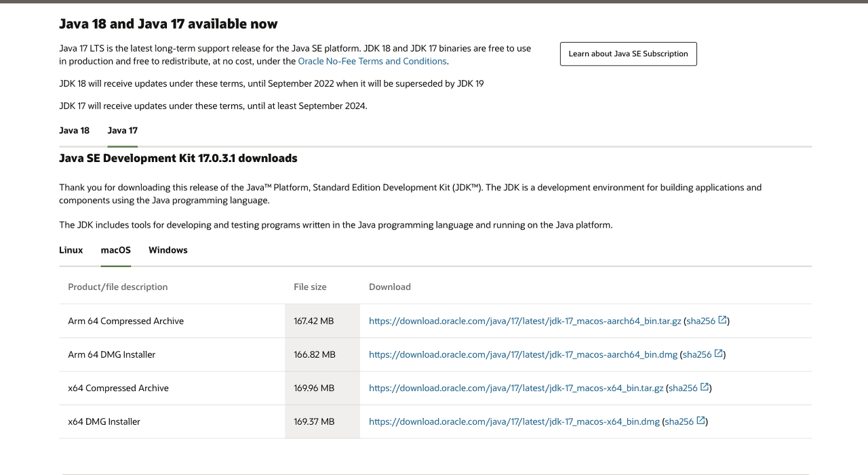Download jdk-17_macos-aarch64_bin.dmg link
Image resolution: width=868 pixels, height=475 pixels.
click(x=523, y=354)
